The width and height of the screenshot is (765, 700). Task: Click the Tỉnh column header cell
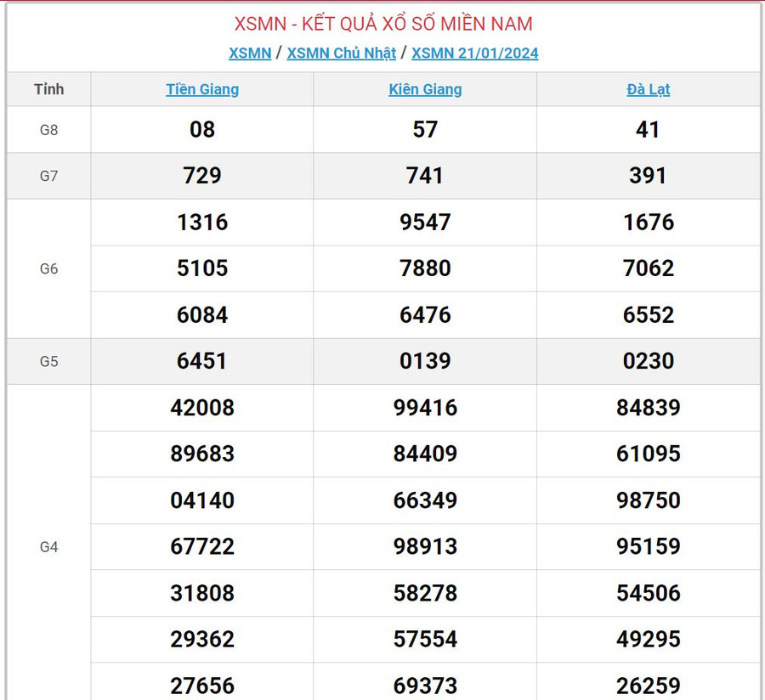[49, 89]
